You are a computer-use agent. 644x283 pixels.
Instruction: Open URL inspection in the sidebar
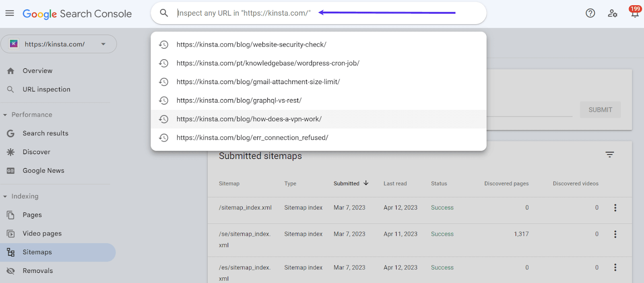(x=46, y=89)
